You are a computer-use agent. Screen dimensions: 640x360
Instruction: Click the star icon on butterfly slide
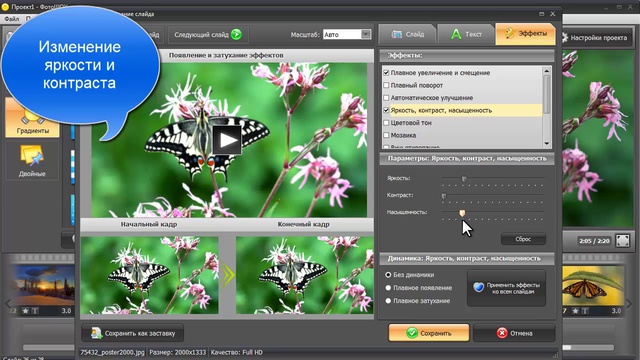[x=575, y=311]
